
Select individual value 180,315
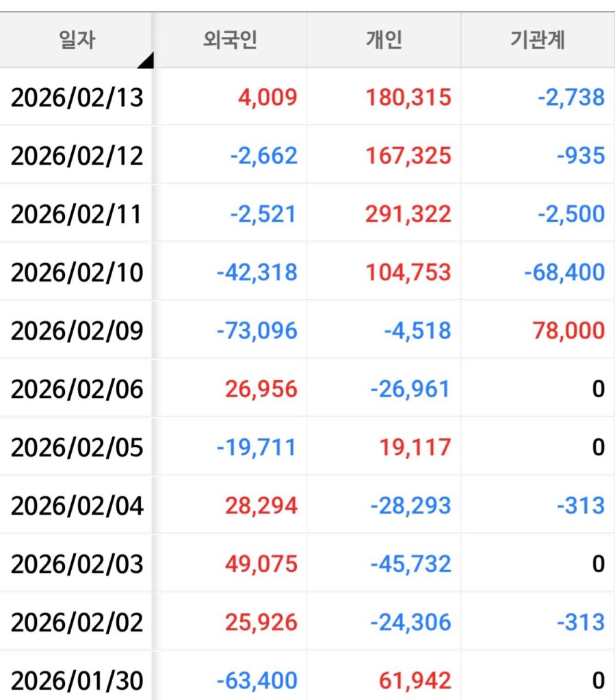(x=408, y=97)
